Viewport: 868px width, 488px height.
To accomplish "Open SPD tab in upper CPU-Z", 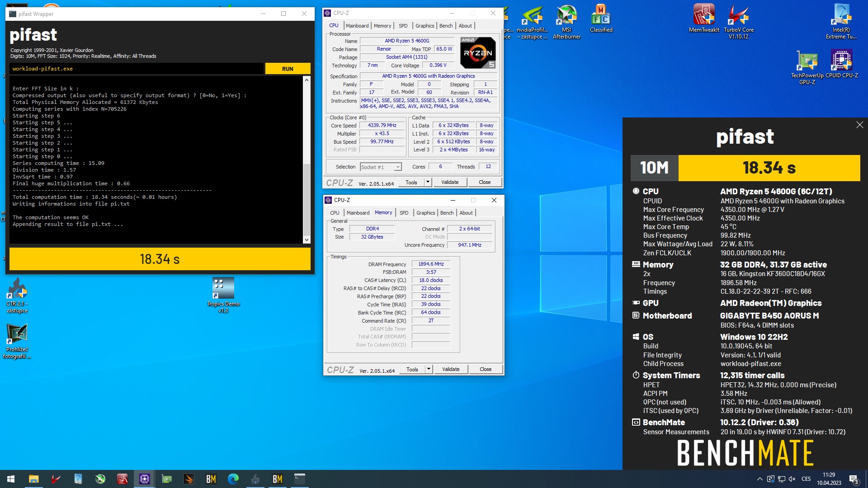I will (x=403, y=26).
